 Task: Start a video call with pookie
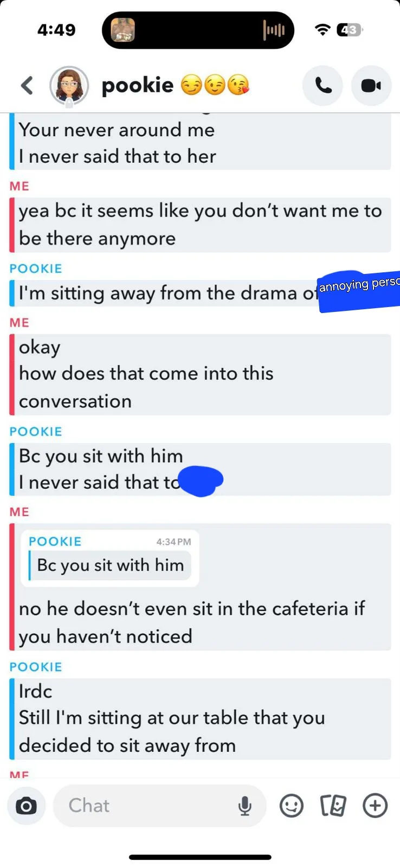pyautogui.click(x=371, y=86)
